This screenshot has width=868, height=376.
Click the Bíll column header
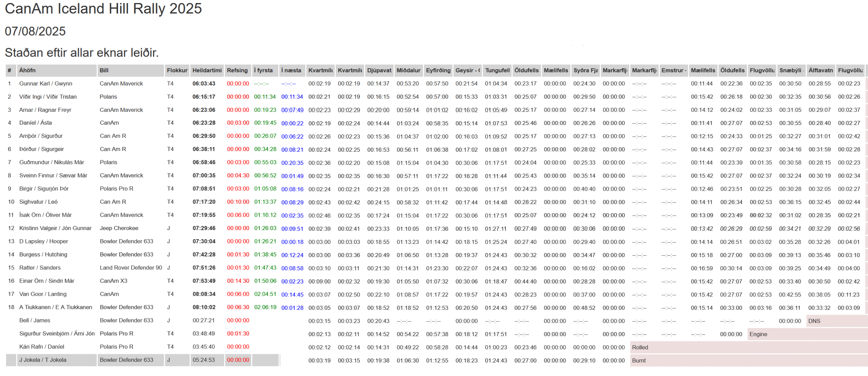[x=104, y=70]
